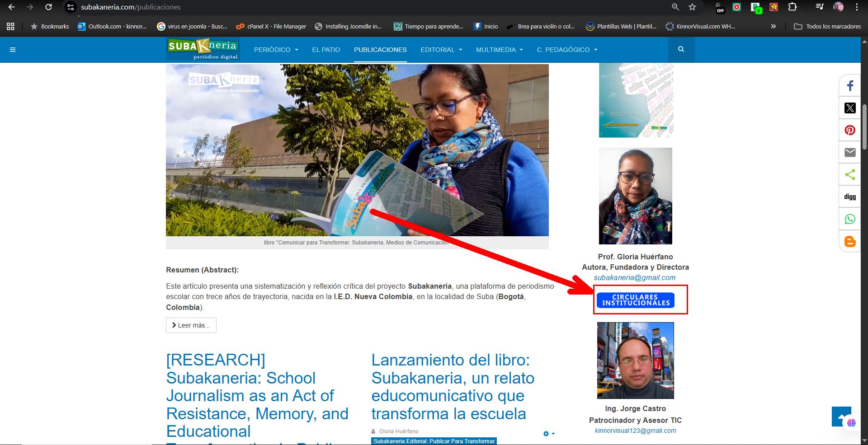868x445 pixels.
Task: Click the X (Twitter) share icon
Action: point(850,108)
